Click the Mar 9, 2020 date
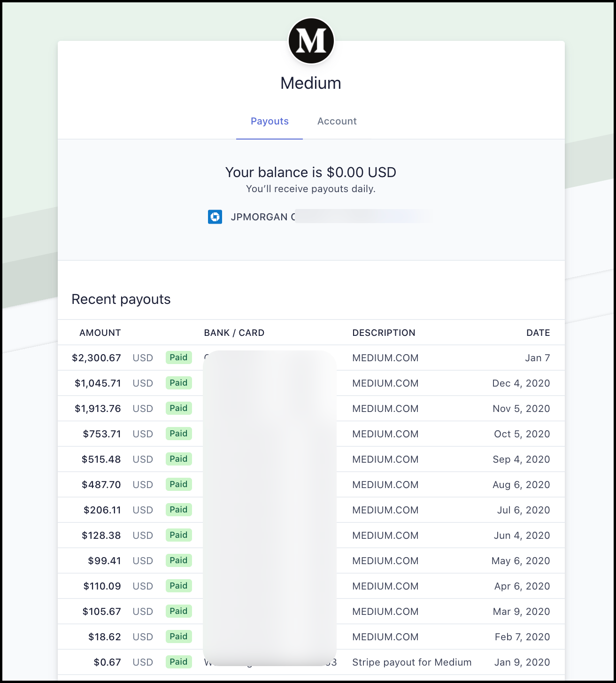The height and width of the screenshot is (683, 616). coord(522,612)
